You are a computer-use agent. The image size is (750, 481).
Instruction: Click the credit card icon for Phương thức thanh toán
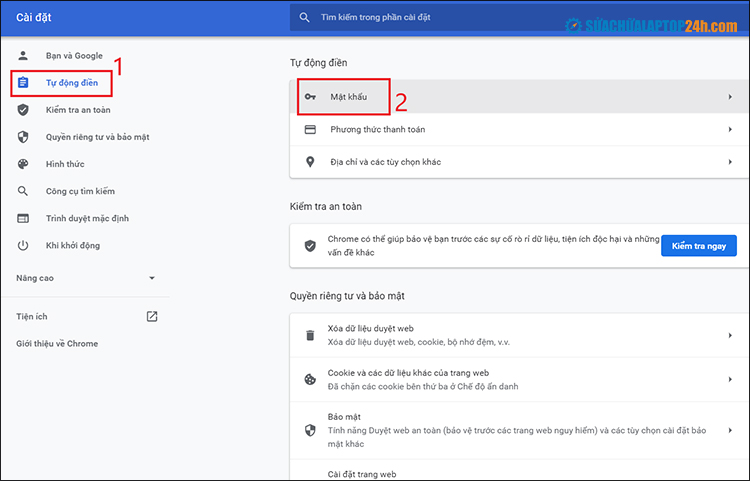tap(310, 130)
